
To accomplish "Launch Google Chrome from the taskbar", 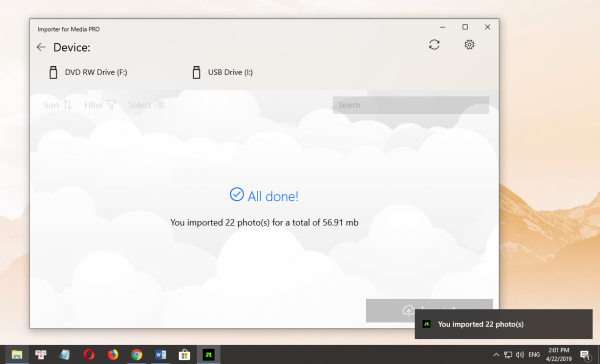I will coord(137,355).
